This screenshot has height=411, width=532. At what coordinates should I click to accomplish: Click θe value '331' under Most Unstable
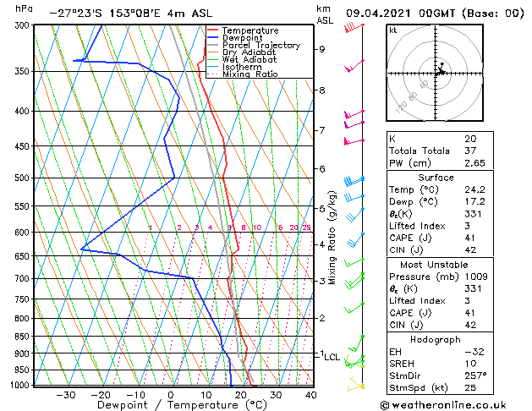pyautogui.click(x=473, y=288)
